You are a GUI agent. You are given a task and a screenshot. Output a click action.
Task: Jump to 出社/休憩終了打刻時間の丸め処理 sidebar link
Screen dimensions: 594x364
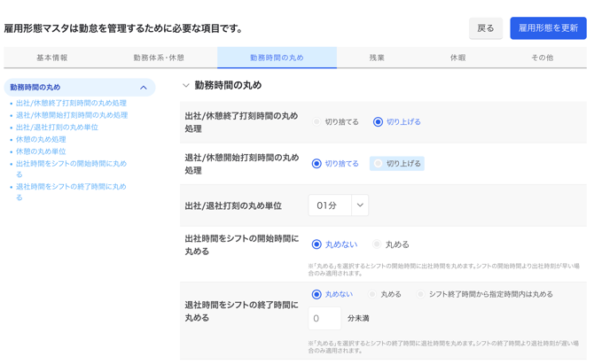[x=71, y=104]
